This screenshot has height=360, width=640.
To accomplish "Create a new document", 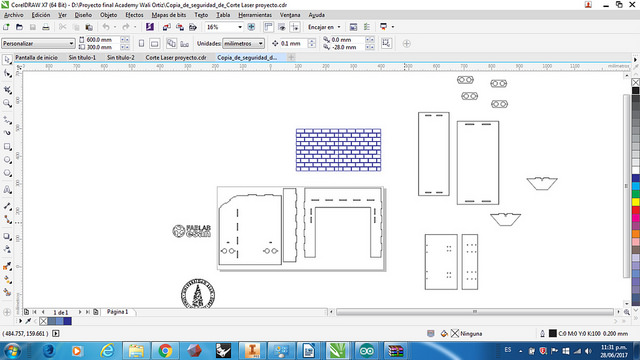I will coord(6,27).
